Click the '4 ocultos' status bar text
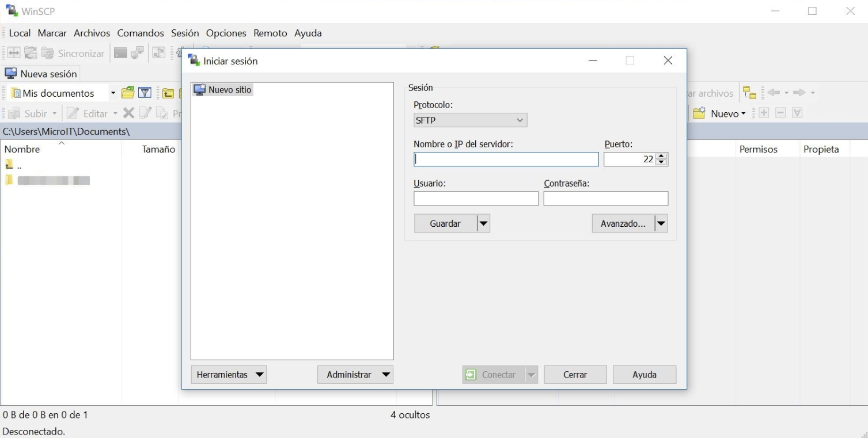The height and width of the screenshot is (438, 868). tap(410, 414)
